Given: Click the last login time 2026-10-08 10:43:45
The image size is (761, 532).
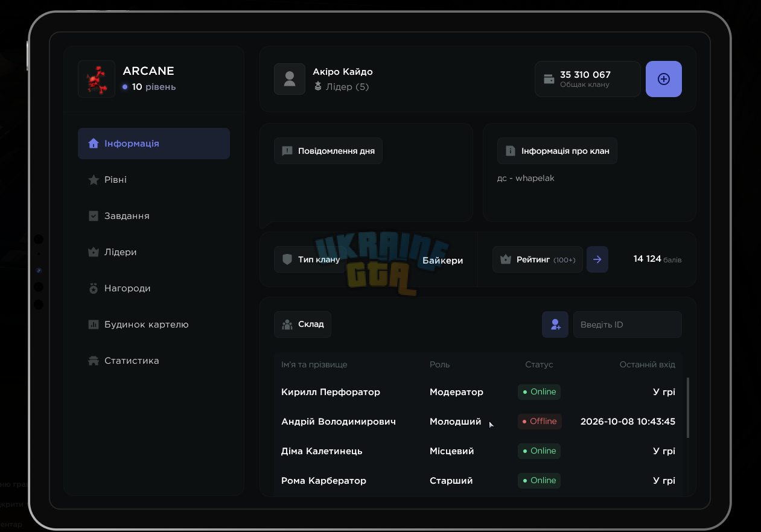Looking at the screenshot, I should tap(628, 422).
